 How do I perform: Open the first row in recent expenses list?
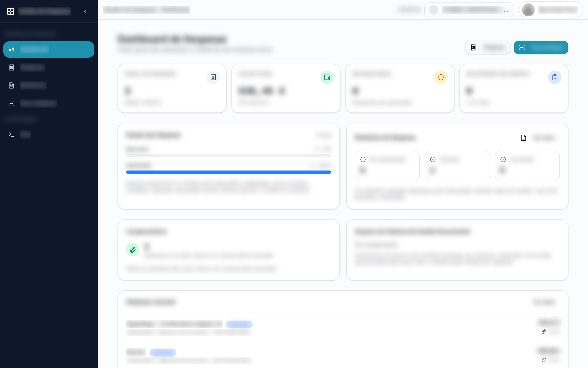(x=343, y=328)
